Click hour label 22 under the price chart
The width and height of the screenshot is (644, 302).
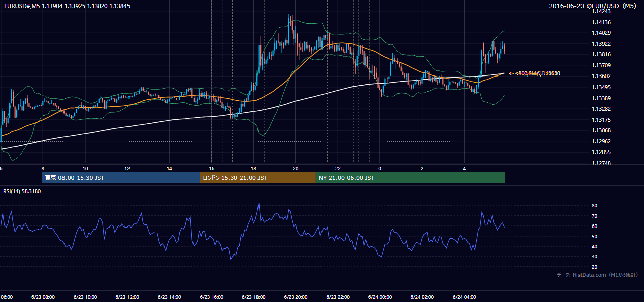click(338, 168)
